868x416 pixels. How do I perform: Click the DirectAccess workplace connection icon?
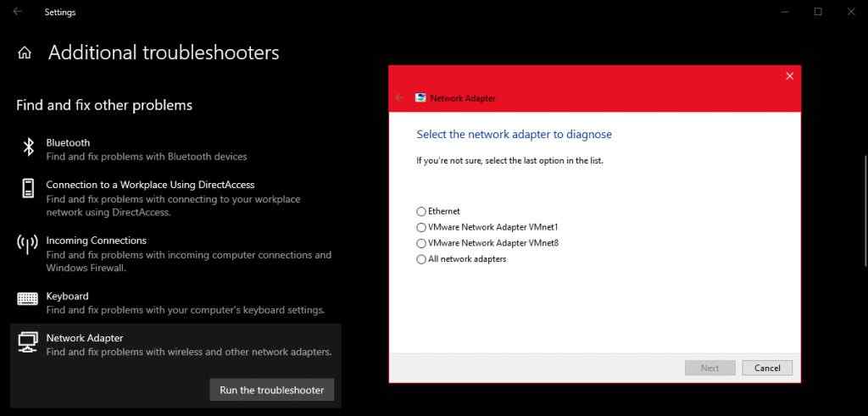(28, 187)
